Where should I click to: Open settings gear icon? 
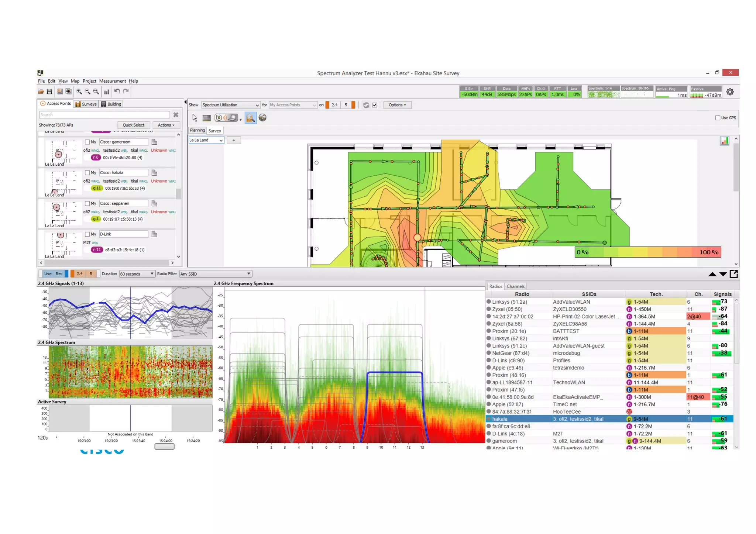pyautogui.click(x=730, y=92)
